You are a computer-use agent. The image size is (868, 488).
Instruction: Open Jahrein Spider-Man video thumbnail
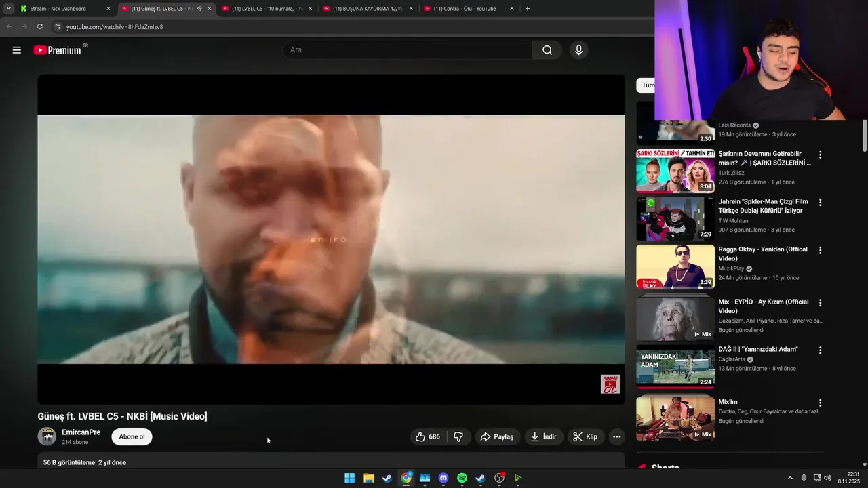pos(675,219)
